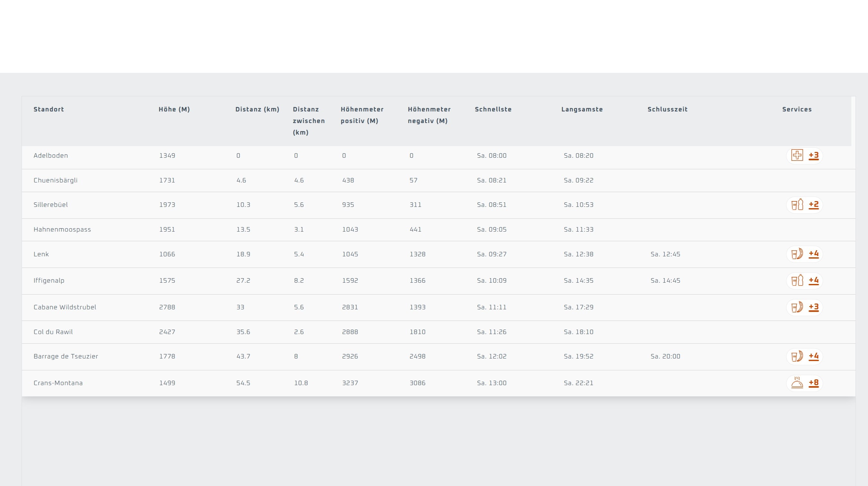
Task: Click the hot meal icon for Crans-Montana
Action: [797, 383]
